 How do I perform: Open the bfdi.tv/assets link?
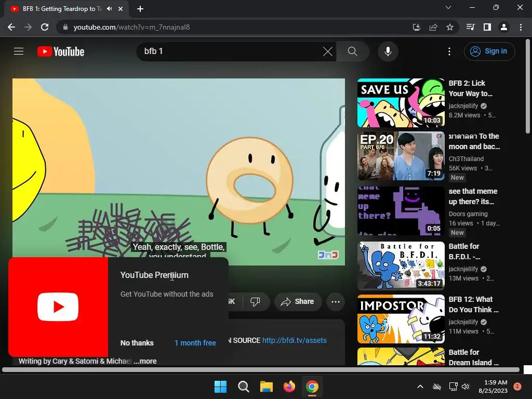click(x=294, y=340)
